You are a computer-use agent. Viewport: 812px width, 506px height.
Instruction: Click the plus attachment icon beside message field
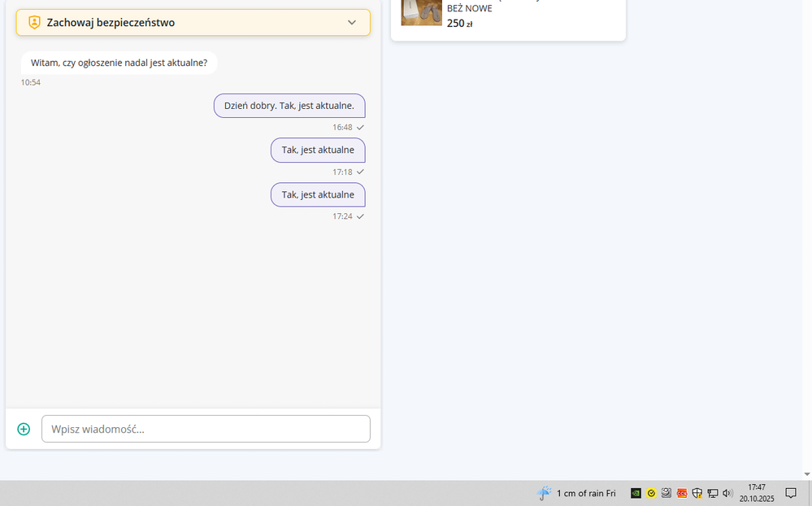click(x=24, y=429)
